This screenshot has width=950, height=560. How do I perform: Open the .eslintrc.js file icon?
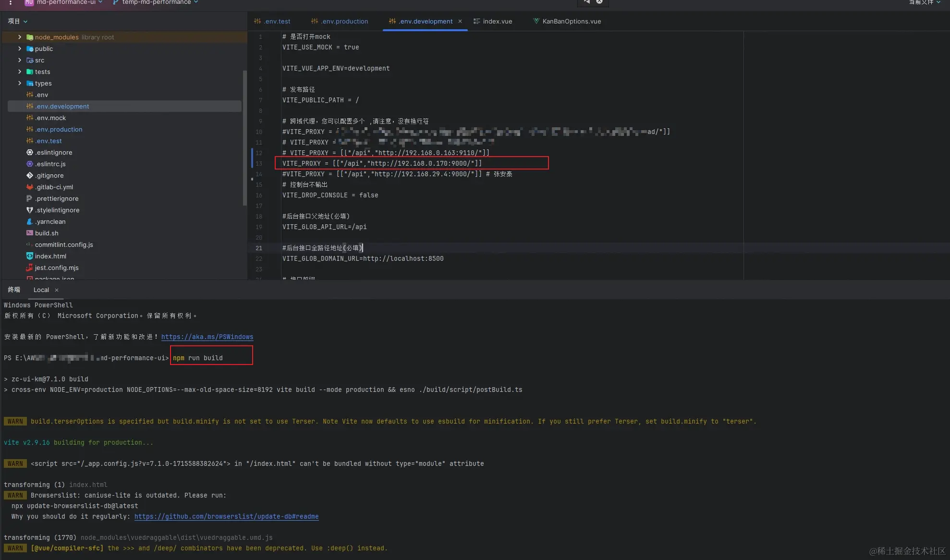tap(30, 164)
